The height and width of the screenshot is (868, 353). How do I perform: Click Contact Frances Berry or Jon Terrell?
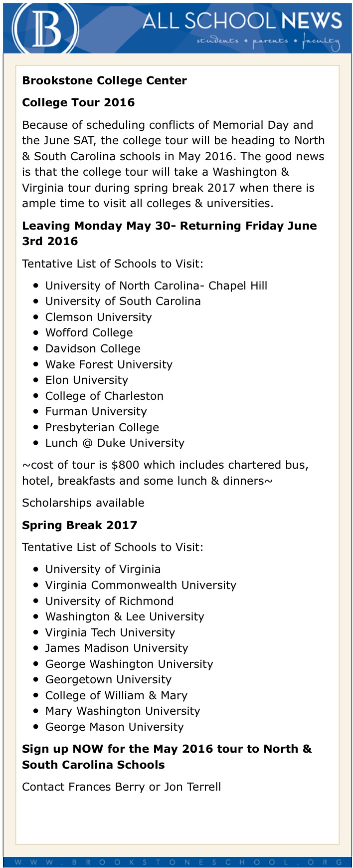click(121, 787)
